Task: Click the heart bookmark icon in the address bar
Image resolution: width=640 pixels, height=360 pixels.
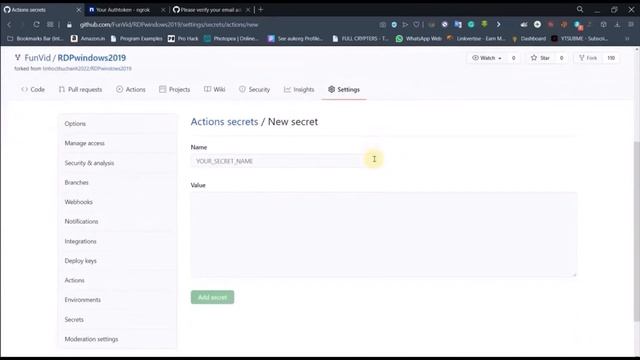Action: click(416, 24)
